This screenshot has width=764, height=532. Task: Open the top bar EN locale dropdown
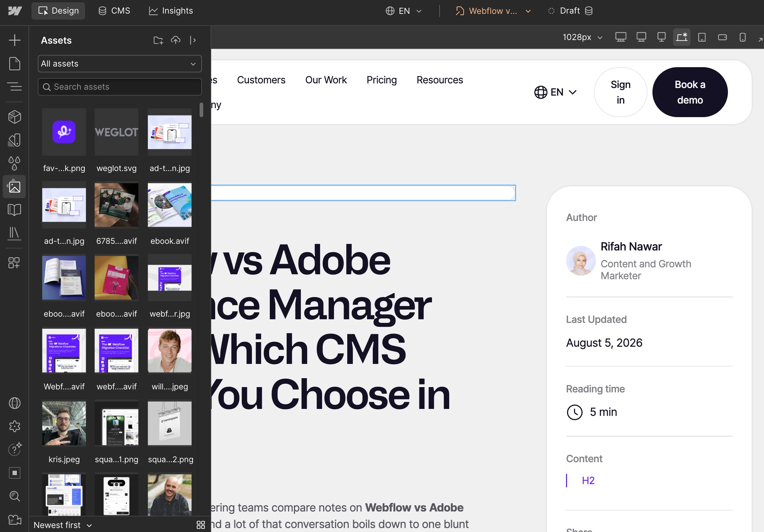404,11
